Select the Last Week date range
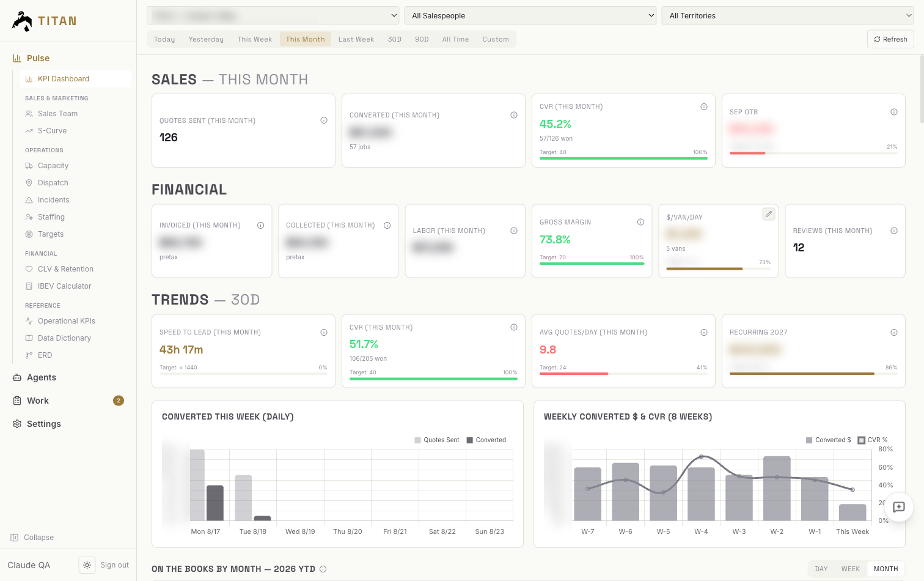The image size is (924, 581). click(x=356, y=39)
